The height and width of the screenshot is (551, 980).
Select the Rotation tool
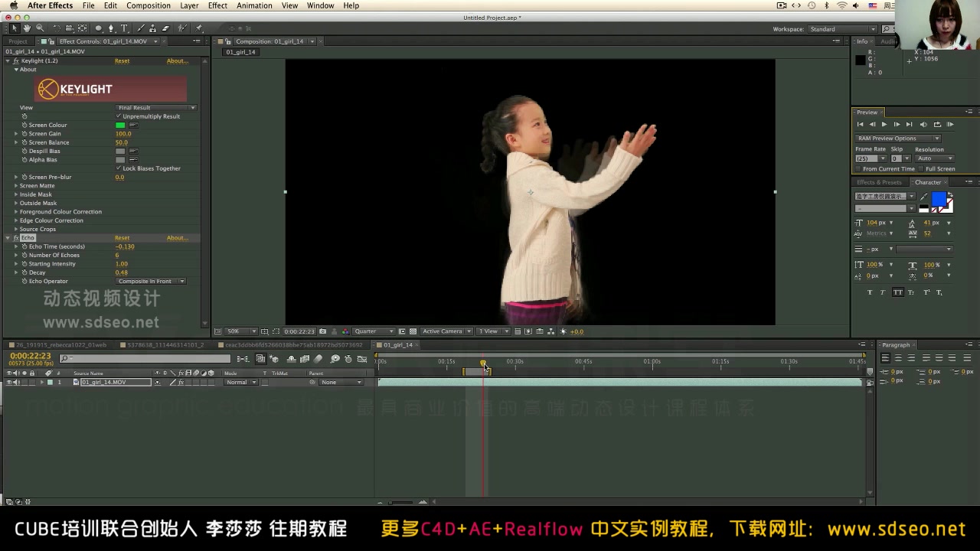tap(57, 28)
